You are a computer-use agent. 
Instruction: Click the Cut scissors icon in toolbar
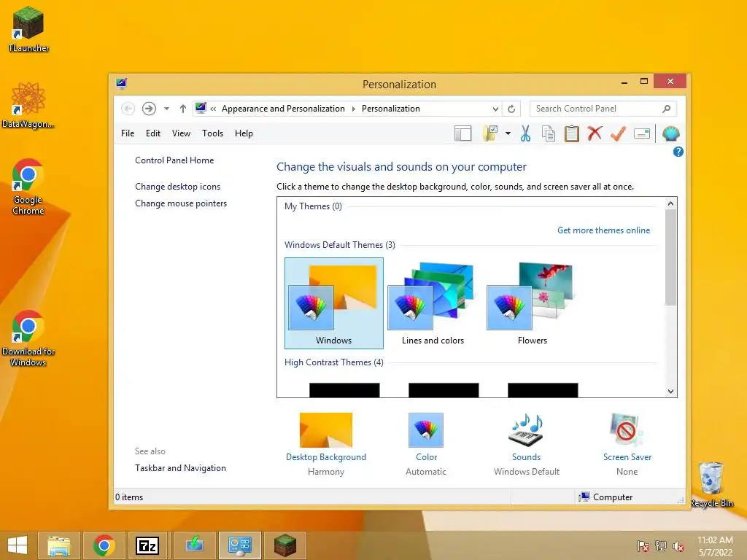pyautogui.click(x=525, y=134)
